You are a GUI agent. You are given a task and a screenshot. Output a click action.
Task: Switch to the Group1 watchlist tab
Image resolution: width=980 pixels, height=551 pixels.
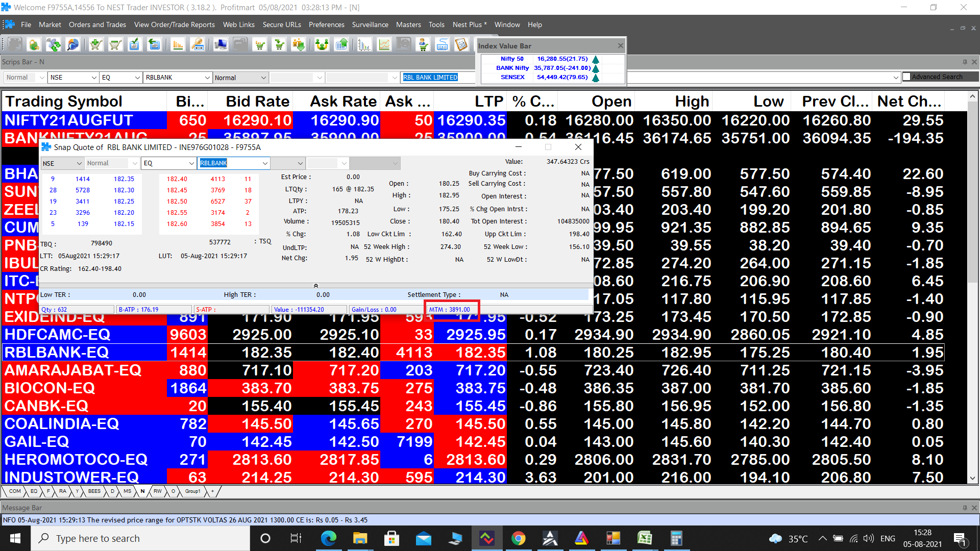coord(192,491)
